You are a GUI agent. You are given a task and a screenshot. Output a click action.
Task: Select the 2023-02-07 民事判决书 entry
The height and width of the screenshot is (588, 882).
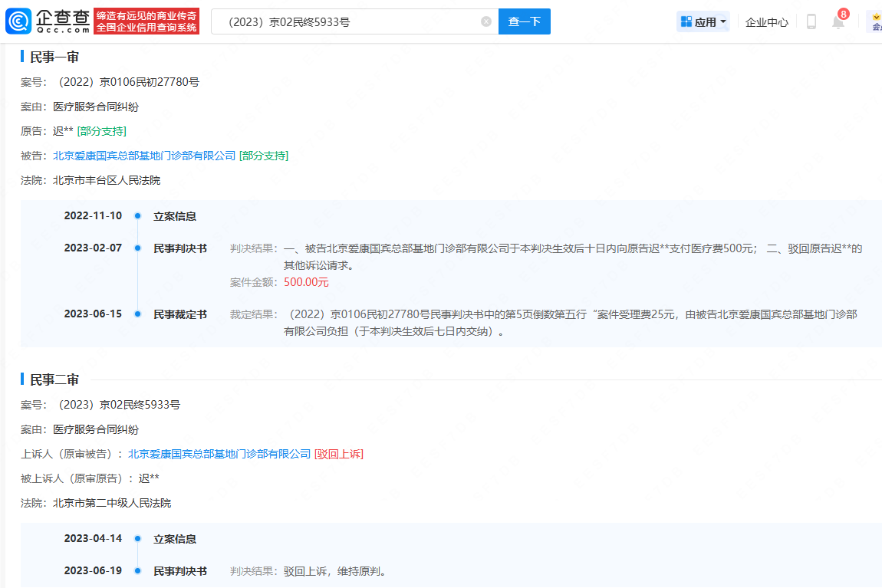click(x=180, y=248)
